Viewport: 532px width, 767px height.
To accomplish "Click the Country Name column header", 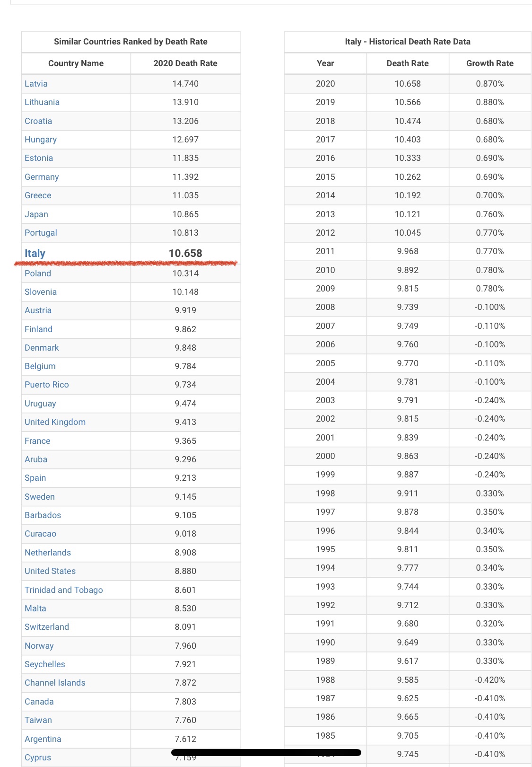I will click(76, 63).
